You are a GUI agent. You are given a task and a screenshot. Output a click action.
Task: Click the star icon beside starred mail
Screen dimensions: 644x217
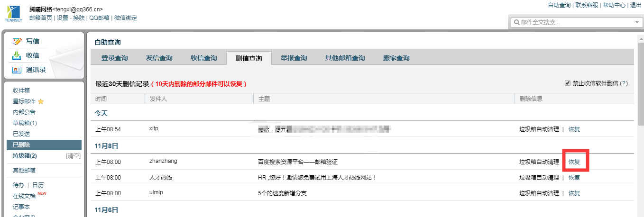[x=41, y=101]
